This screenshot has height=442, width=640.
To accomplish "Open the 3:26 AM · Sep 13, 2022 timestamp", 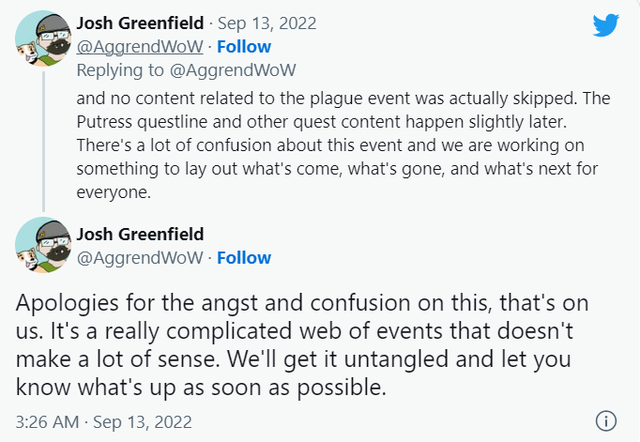I will tap(104, 422).
